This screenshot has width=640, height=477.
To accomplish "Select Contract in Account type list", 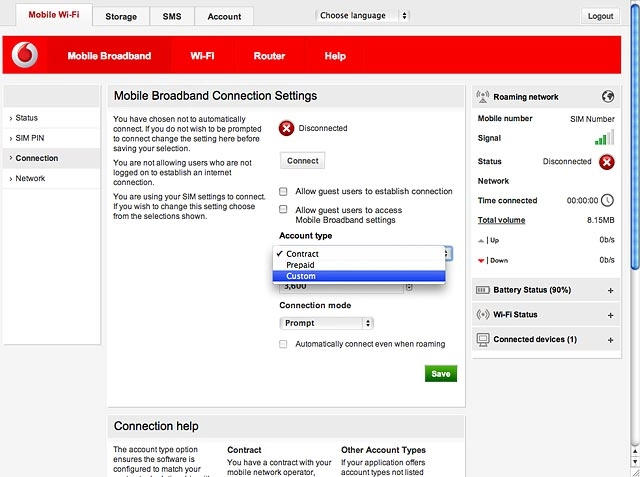I will (x=359, y=253).
